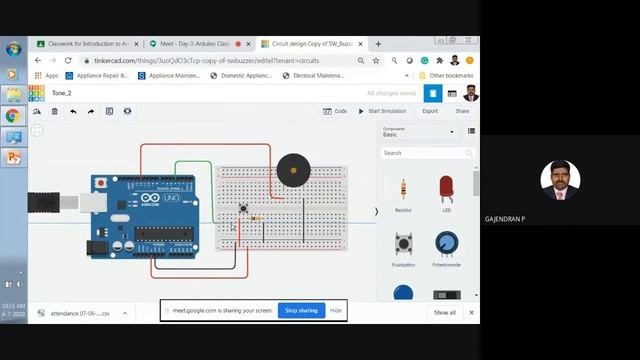Open the Tinkercad user profile avatar
The width and height of the screenshot is (640, 360).
coord(471,93)
